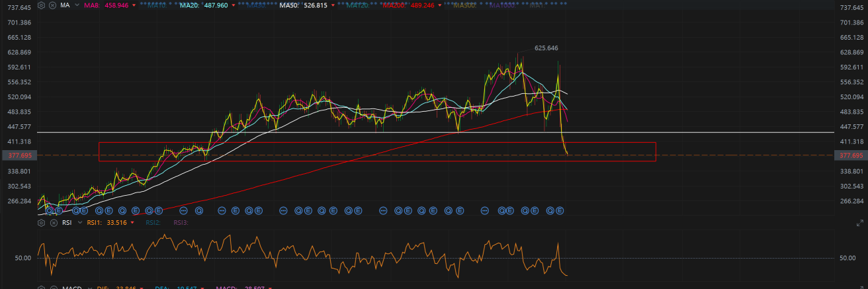
Task: Click the red 377.695 price tag on right axis
Action: pyautogui.click(x=851, y=155)
